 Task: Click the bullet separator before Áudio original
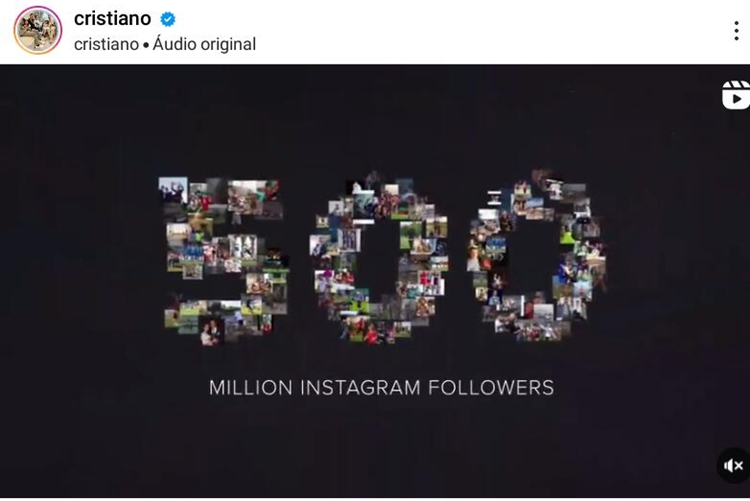(146, 45)
